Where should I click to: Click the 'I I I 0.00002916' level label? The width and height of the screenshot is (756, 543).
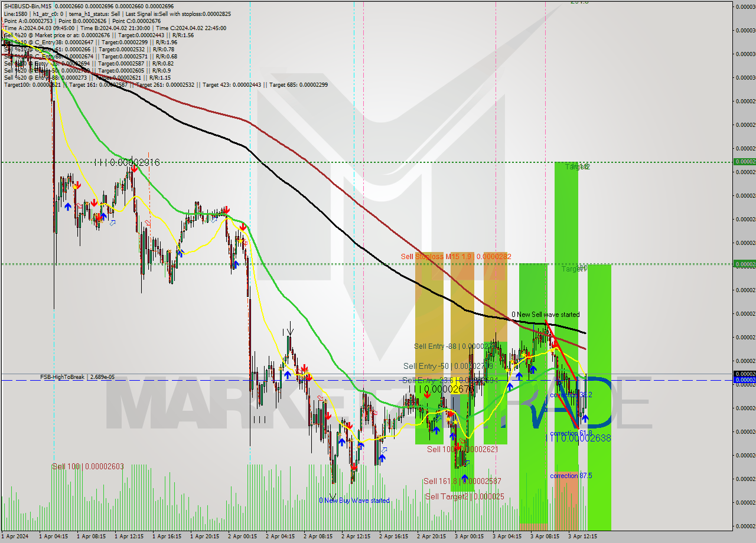(126, 162)
